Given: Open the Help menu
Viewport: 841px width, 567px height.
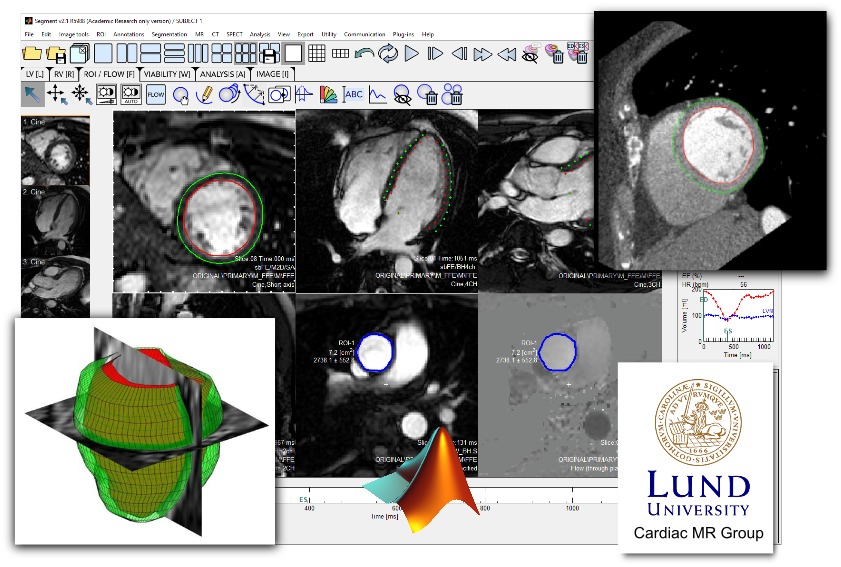Looking at the screenshot, I should 427,34.
